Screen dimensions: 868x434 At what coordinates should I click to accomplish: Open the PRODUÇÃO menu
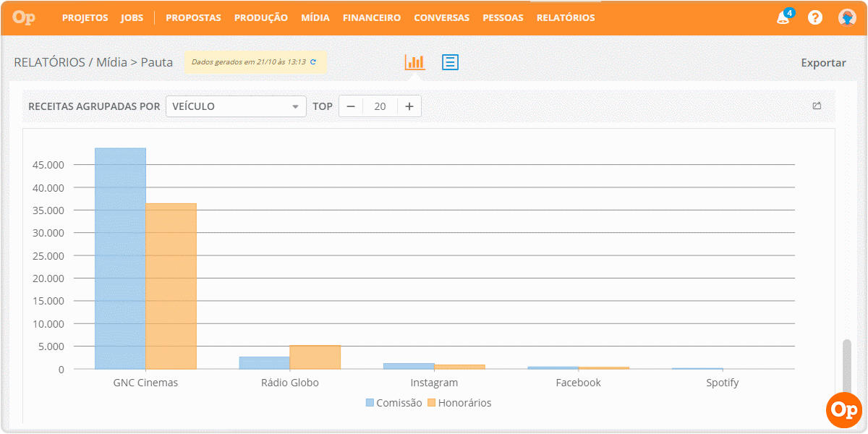point(261,17)
